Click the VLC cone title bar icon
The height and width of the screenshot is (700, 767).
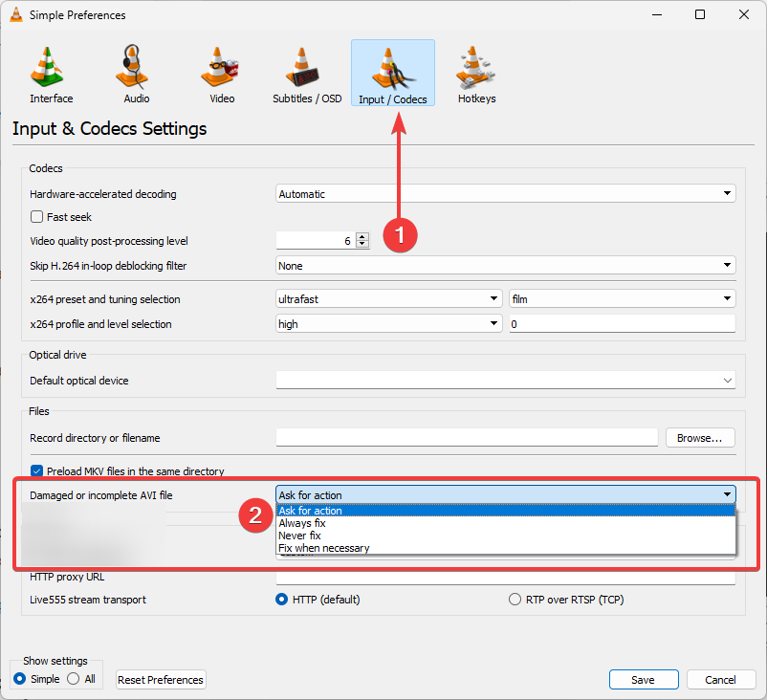(x=16, y=14)
